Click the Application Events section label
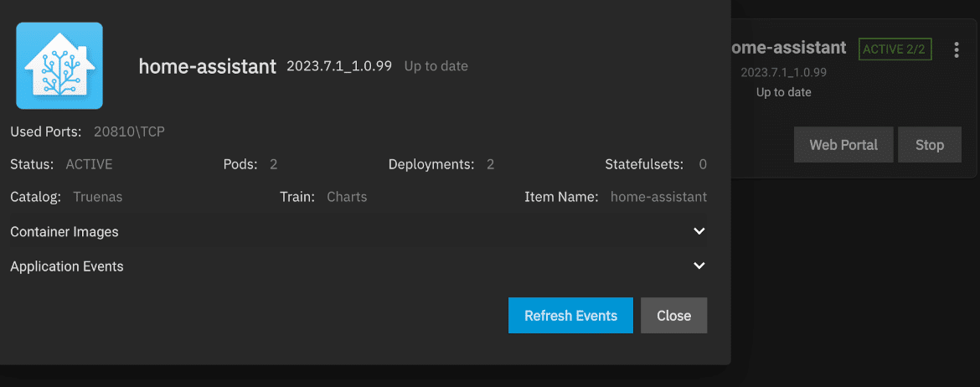Viewport: 980px width, 387px height. (x=67, y=266)
